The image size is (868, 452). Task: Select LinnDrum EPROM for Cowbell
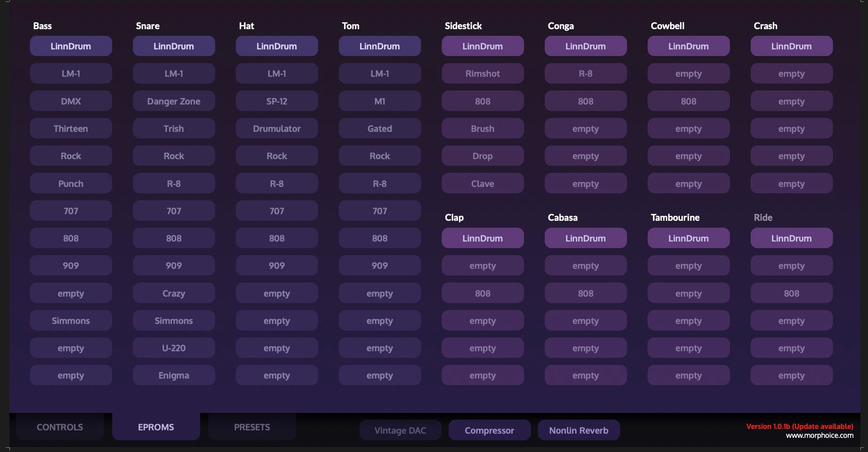[x=688, y=46]
